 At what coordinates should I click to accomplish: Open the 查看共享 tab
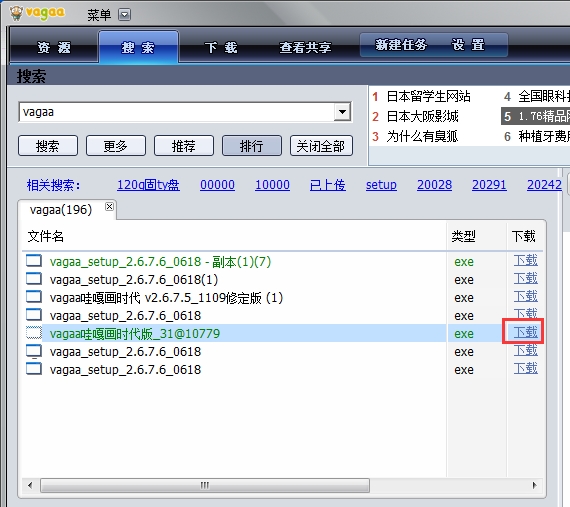pyautogui.click(x=305, y=47)
